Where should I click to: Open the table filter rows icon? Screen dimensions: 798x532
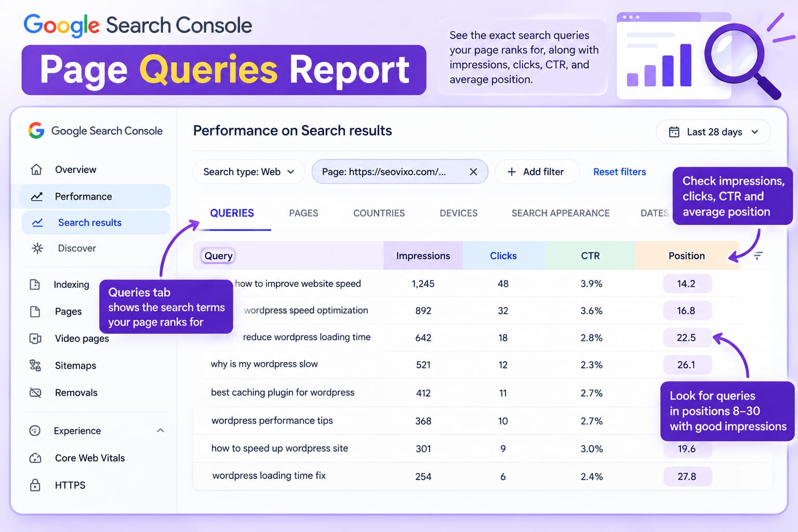[758, 256]
